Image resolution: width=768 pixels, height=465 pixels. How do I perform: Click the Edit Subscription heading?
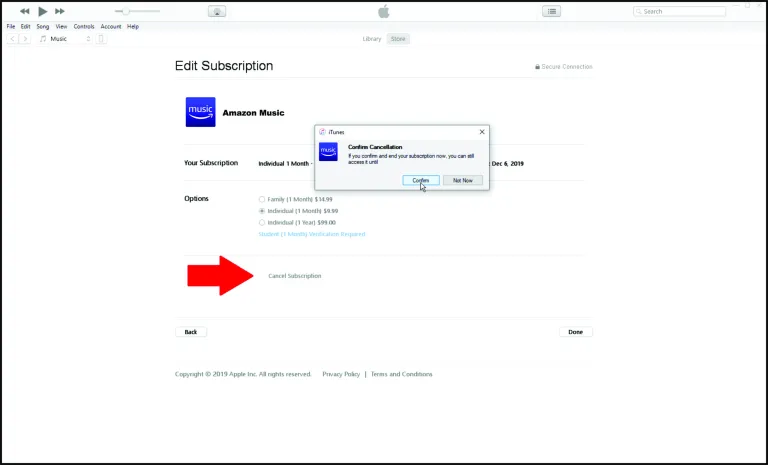pos(224,66)
